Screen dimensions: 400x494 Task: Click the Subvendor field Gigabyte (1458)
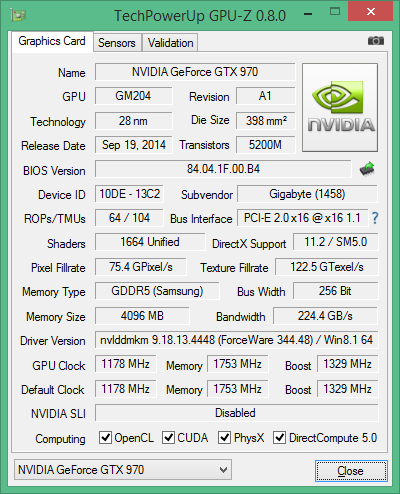[x=307, y=194]
